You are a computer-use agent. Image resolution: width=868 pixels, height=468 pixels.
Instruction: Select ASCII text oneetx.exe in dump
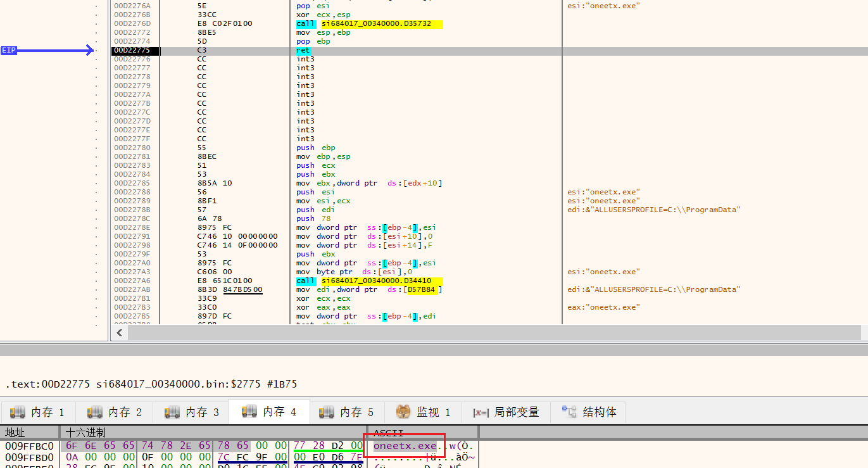coord(405,446)
